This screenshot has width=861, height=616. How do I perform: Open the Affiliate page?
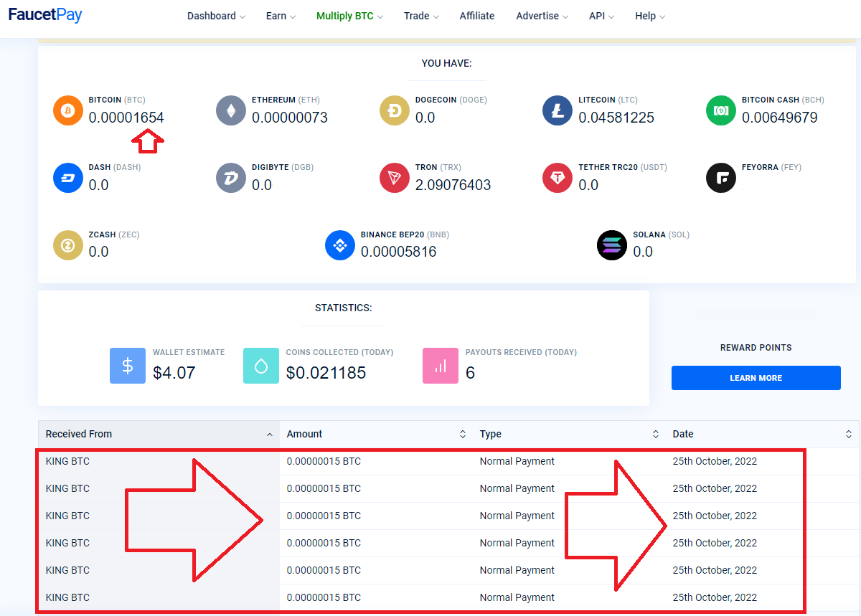tap(477, 16)
